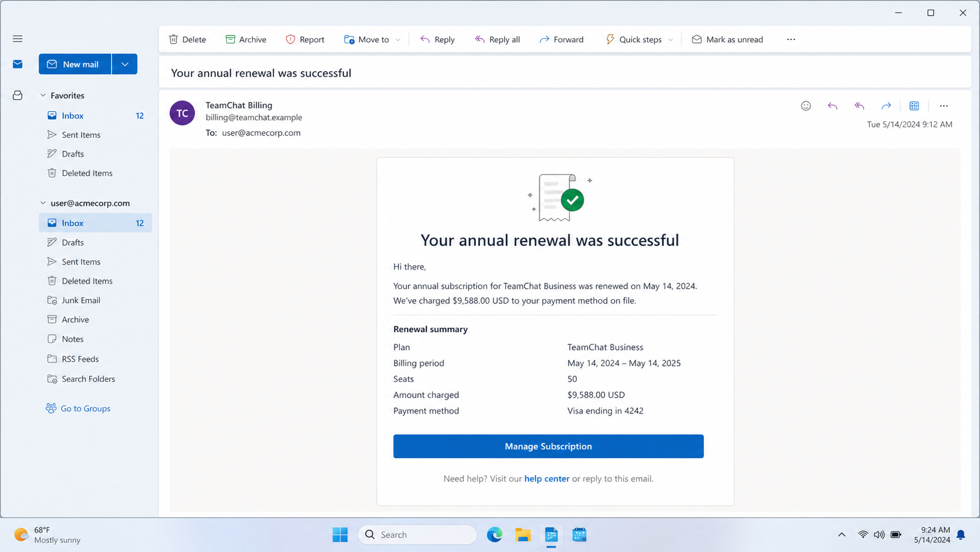
Task: Open the toolbar more options ellipsis
Action: 791,39
